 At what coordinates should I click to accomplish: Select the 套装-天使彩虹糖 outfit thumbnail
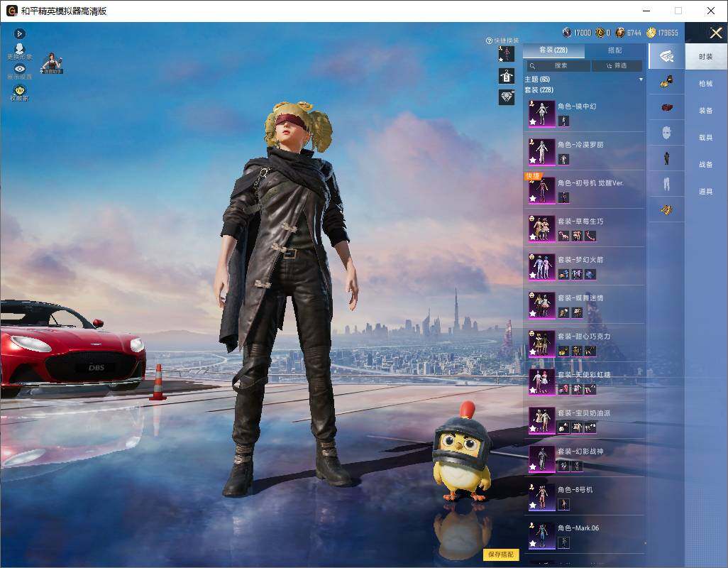click(x=542, y=382)
